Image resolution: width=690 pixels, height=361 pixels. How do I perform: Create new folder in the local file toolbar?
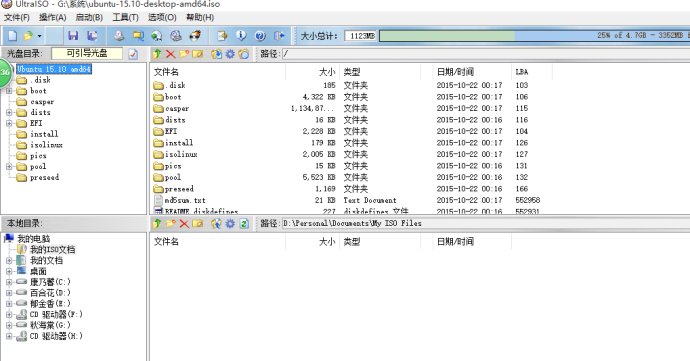pyautogui.click(x=171, y=223)
